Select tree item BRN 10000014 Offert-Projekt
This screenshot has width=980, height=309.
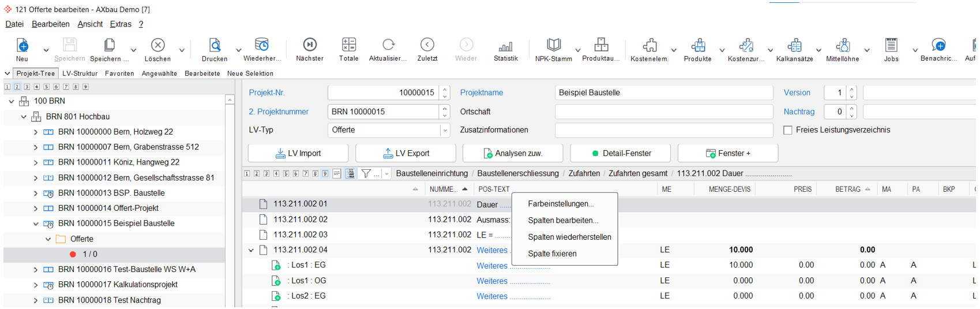click(x=108, y=208)
